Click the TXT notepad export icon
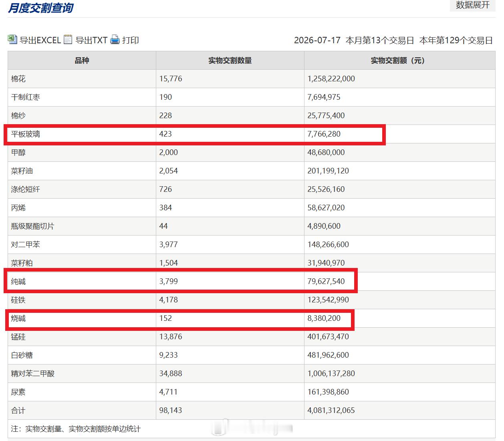The height and width of the screenshot is (441, 504). [68, 39]
